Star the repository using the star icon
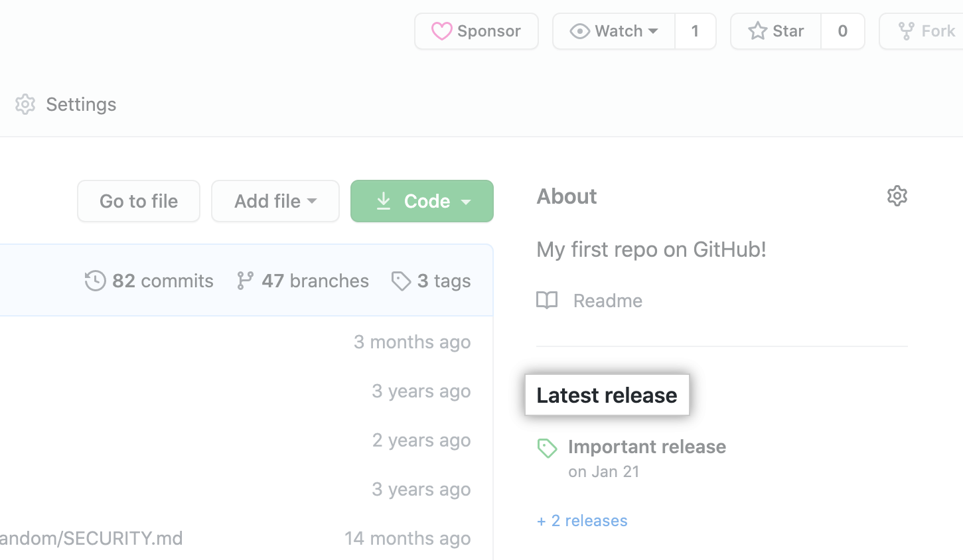 pyautogui.click(x=757, y=31)
